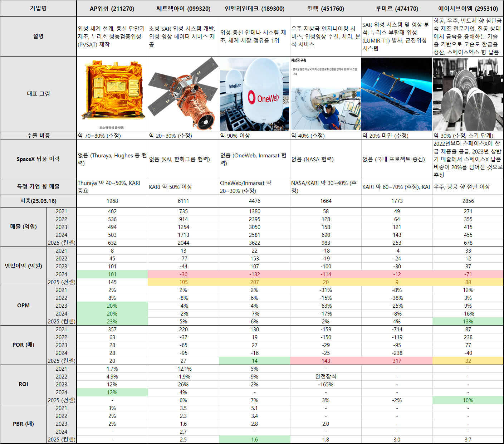Select the 약 90% 이상 export cell
This screenshot has width=504, height=444.
point(254,136)
